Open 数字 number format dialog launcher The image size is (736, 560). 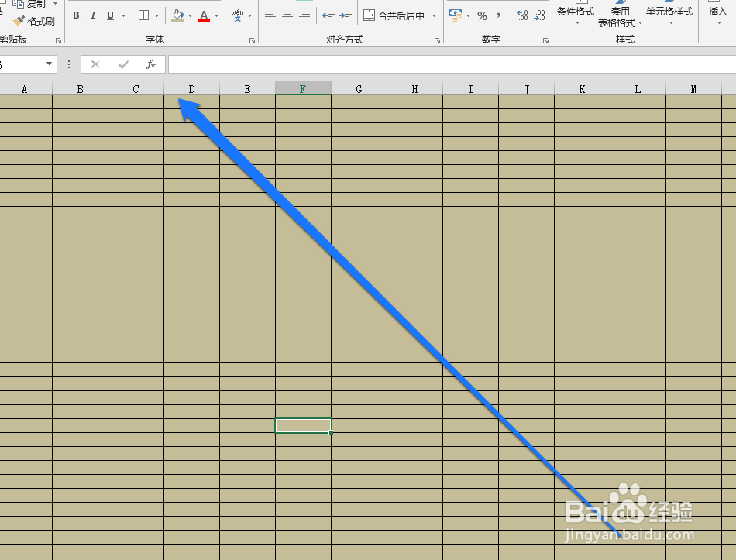(x=545, y=41)
